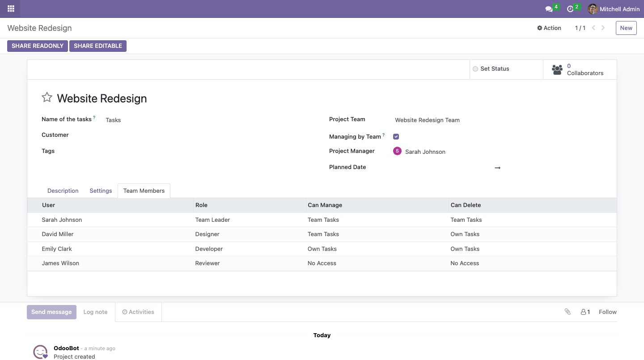This screenshot has width=644, height=360.
Task: Click the SHARE READONLY button
Action: 38,46
